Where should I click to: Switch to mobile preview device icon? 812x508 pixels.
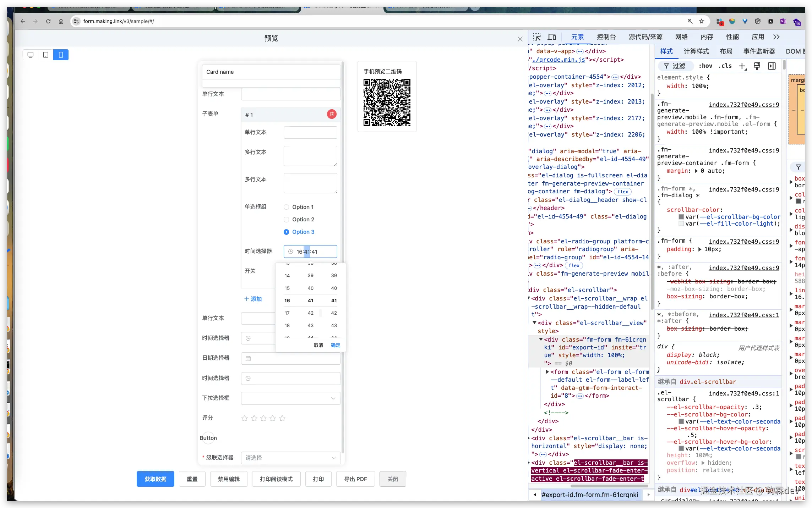(x=61, y=55)
